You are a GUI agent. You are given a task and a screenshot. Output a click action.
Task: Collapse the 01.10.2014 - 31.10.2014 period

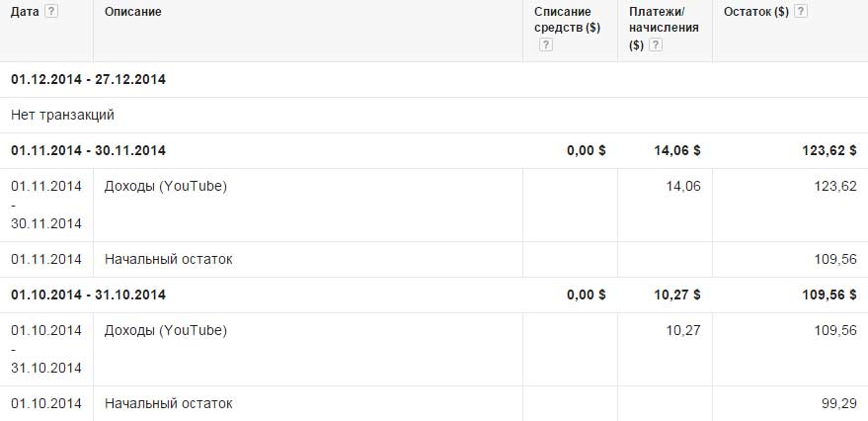click(x=88, y=295)
